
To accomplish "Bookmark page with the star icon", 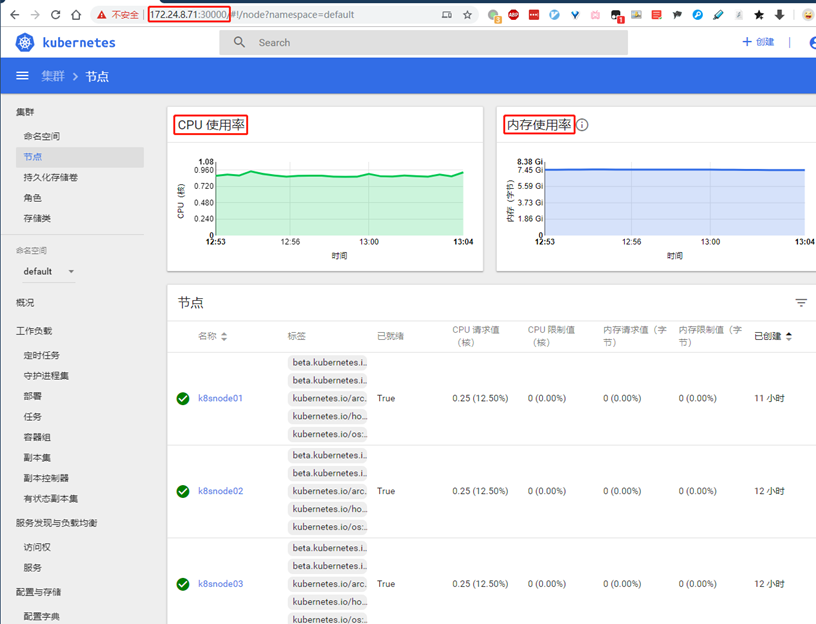I will (467, 15).
